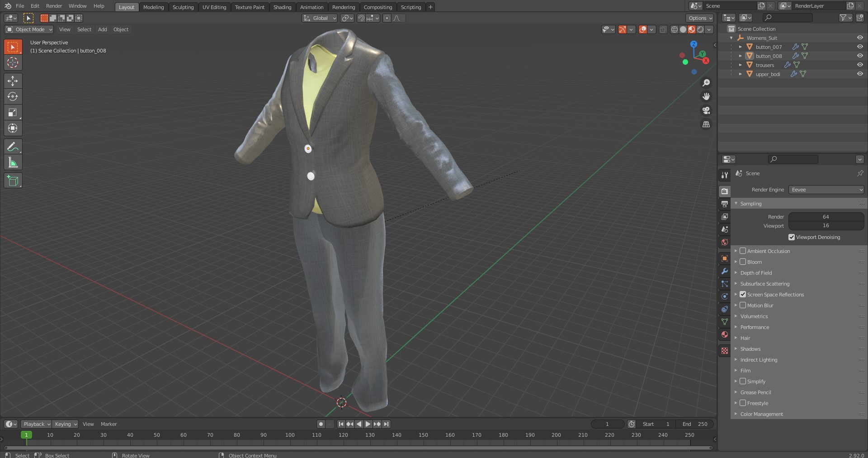Open the Options dropdown in viewport
The height and width of the screenshot is (458, 868).
coord(699,18)
